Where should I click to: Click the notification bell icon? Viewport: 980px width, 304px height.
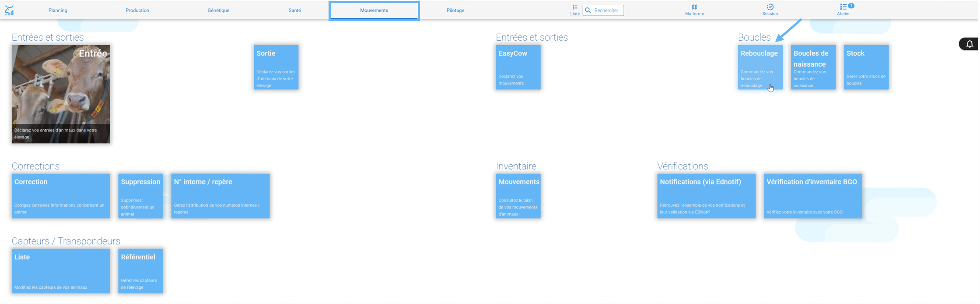pyautogui.click(x=969, y=44)
